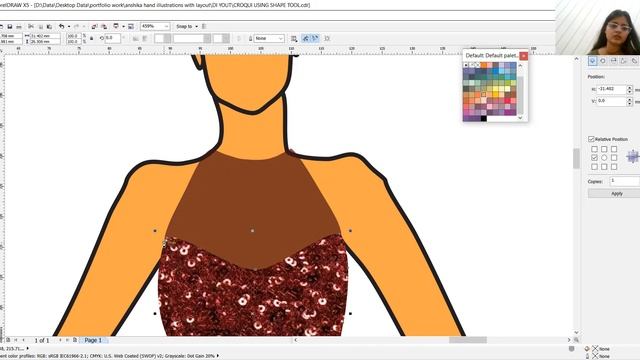Click the Application launcher icon
The image size is (640, 360).
coord(116,27)
